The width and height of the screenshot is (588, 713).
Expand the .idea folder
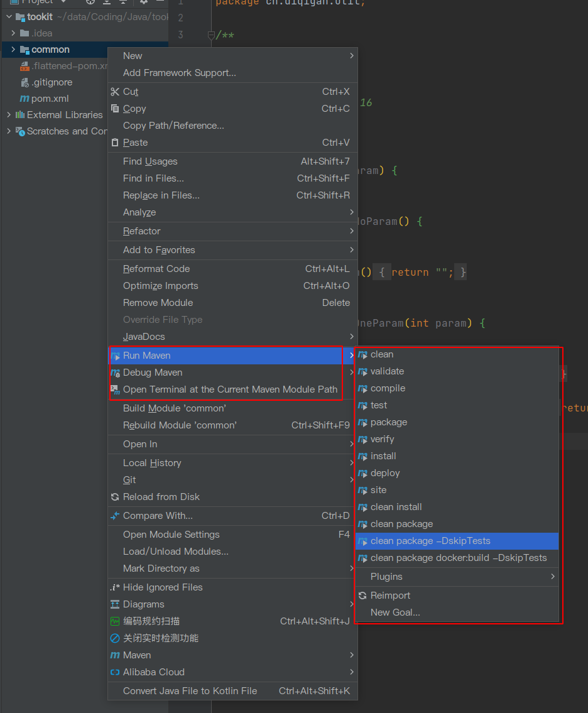click(13, 33)
